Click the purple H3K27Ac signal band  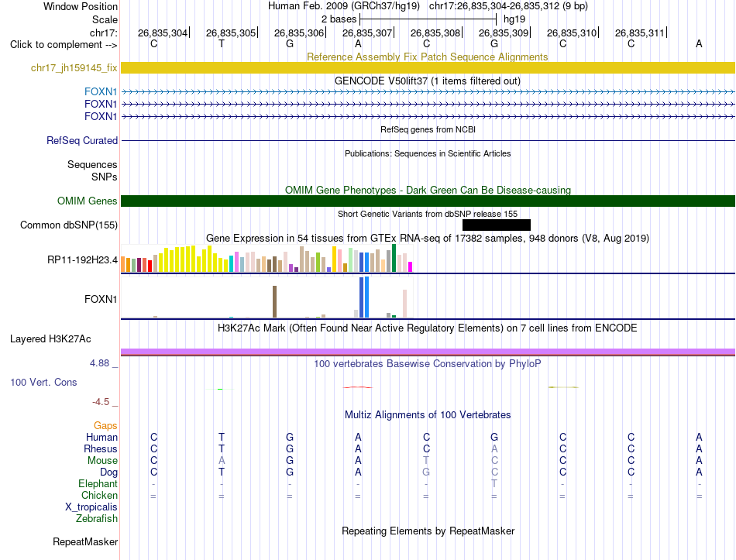click(428, 352)
